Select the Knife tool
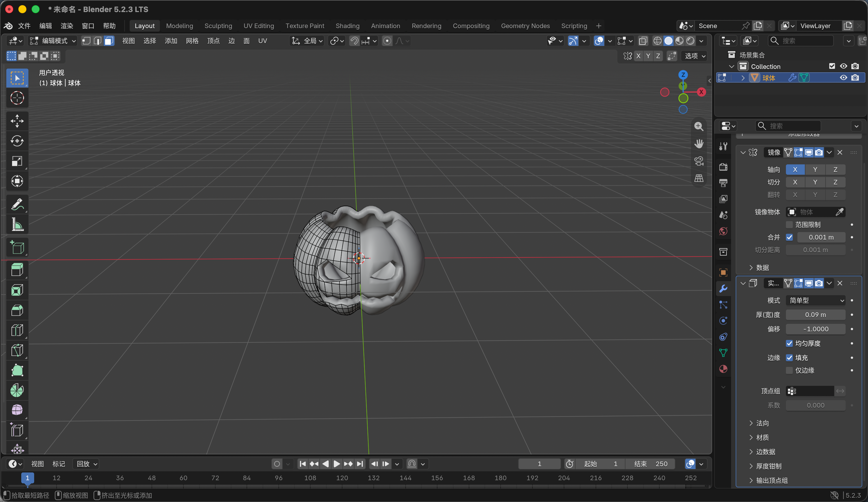 click(x=17, y=350)
